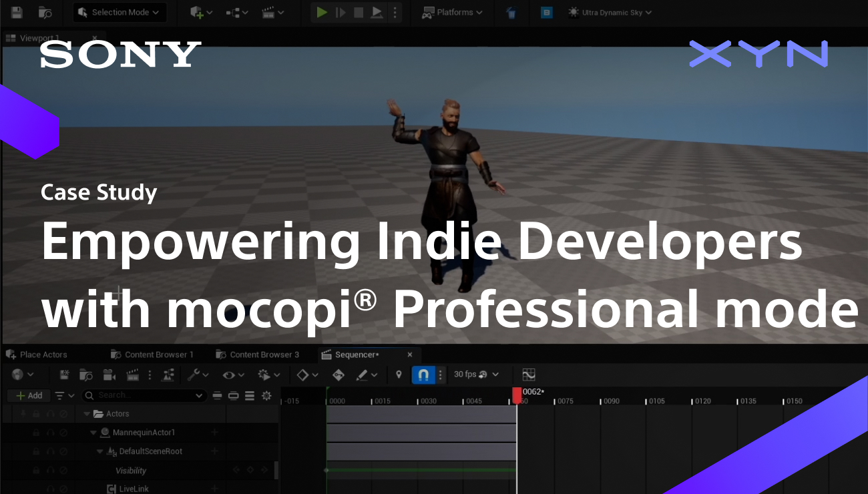The height and width of the screenshot is (494, 868).
Task: Open the Selection Mode dropdown
Action: (x=120, y=12)
